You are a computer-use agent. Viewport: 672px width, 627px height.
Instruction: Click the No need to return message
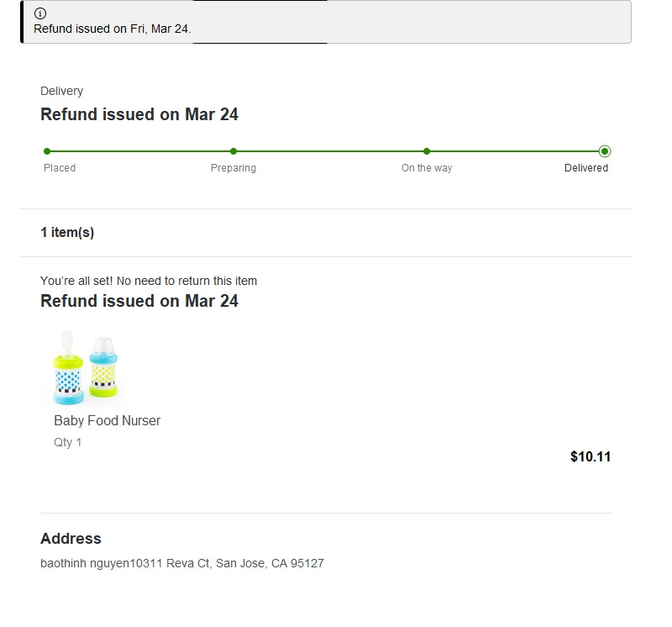149,281
